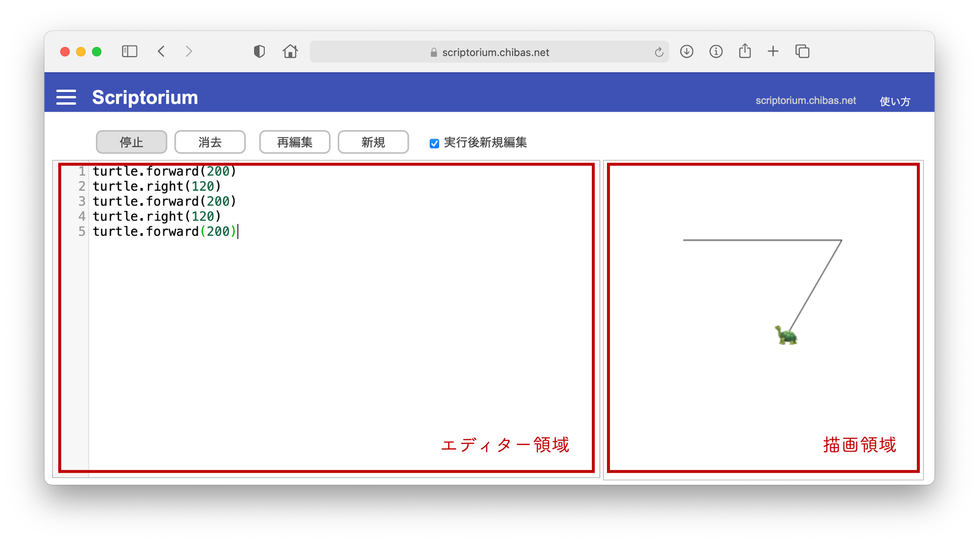The height and width of the screenshot is (544, 980).
Task: Open the info circle icon in toolbar
Action: coord(716,51)
